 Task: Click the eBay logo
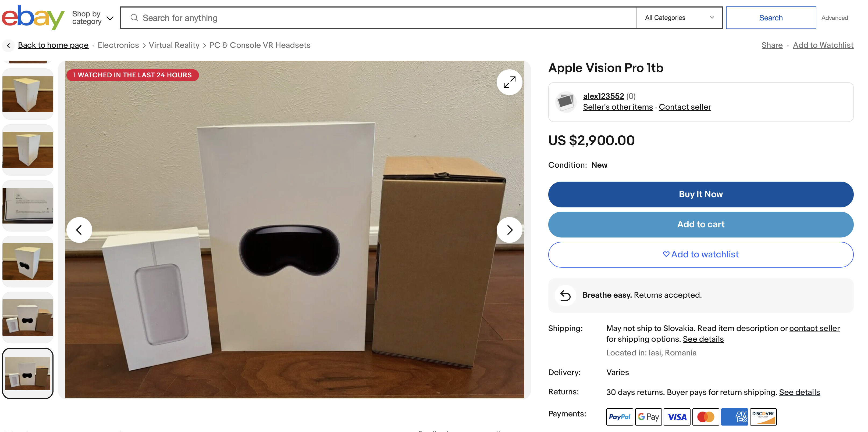(33, 17)
